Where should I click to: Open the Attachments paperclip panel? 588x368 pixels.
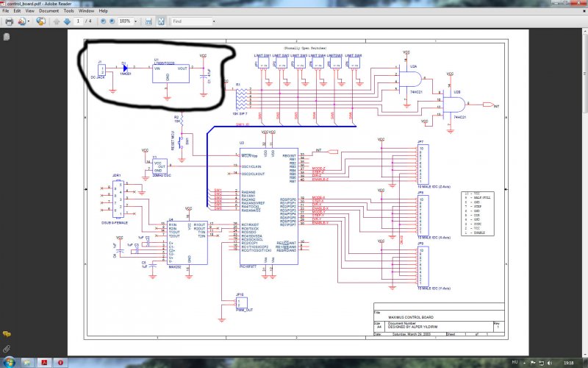point(7,349)
